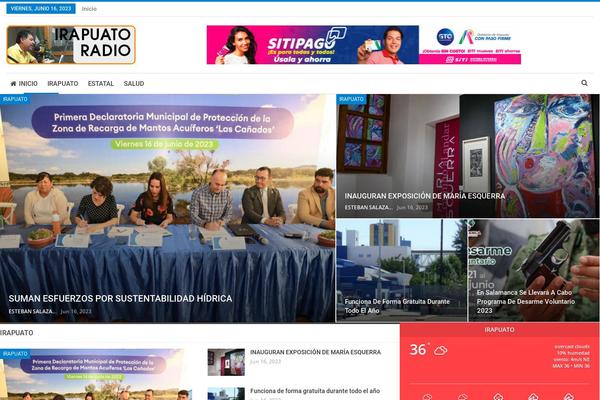Open Salamanca Programa de Desarme Voluntario article
The width and height of the screenshot is (600, 400).
tap(534, 271)
